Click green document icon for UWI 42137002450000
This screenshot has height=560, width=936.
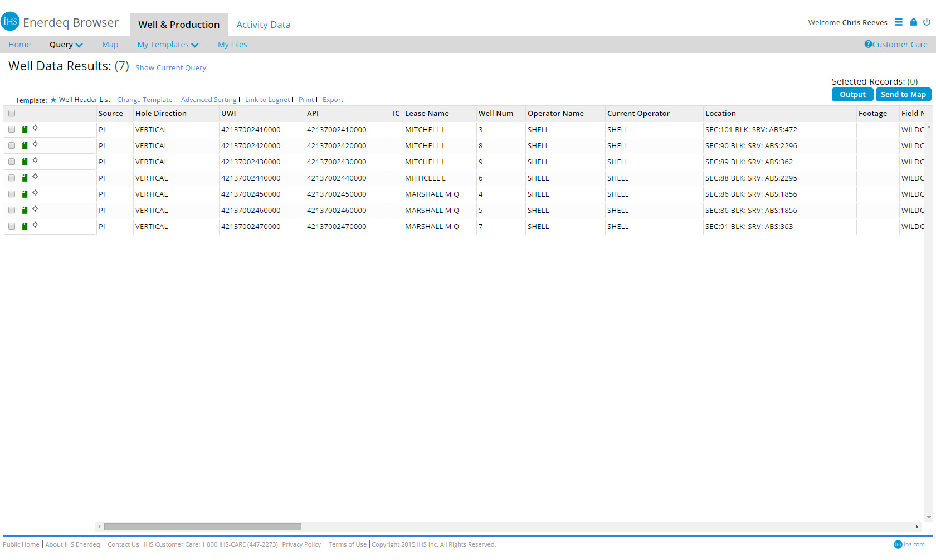click(25, 194)
